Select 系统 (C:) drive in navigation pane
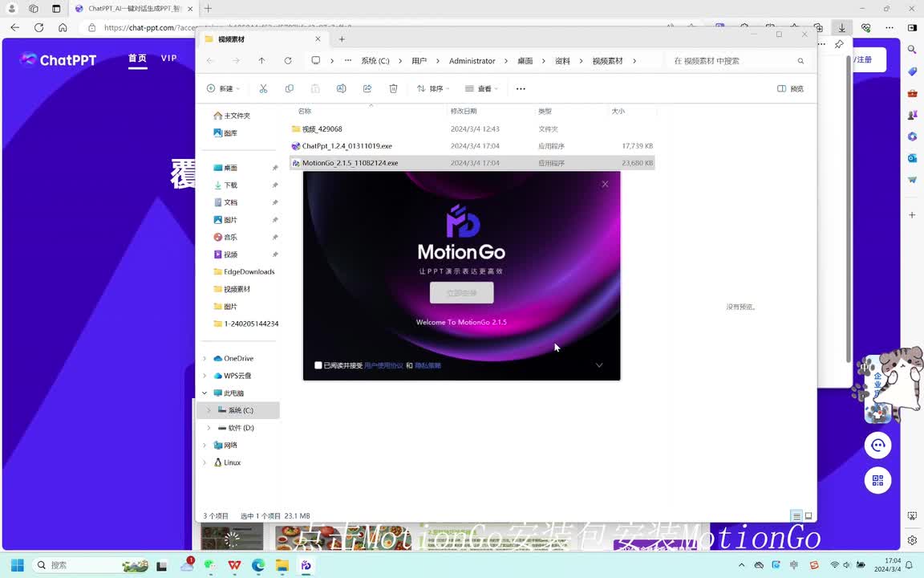Screen dimensions: 924x578 (x=240, y=410)
